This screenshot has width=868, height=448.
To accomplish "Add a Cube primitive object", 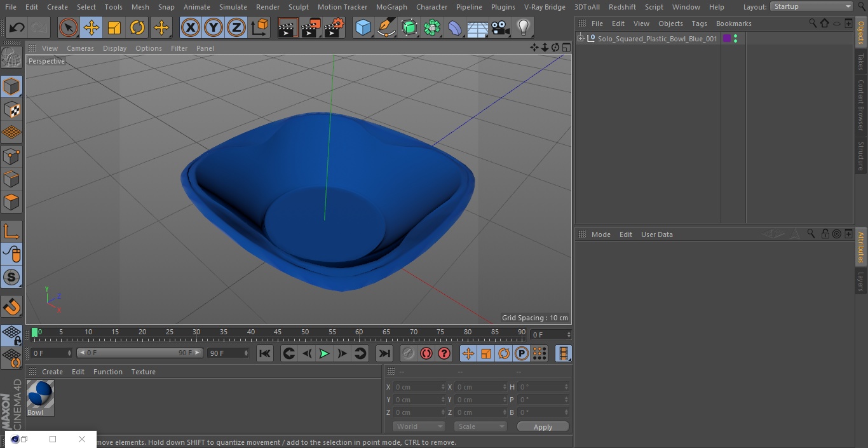I will coord(363,27).
